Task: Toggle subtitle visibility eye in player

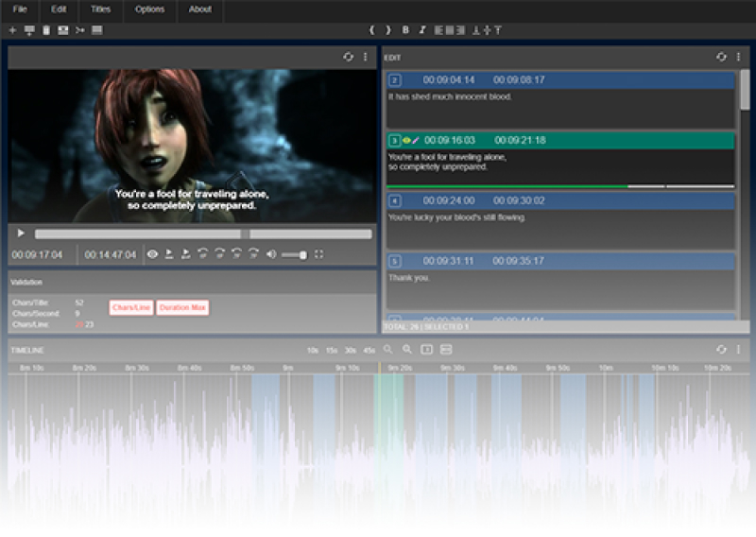Action: click(x=152, y=254)
